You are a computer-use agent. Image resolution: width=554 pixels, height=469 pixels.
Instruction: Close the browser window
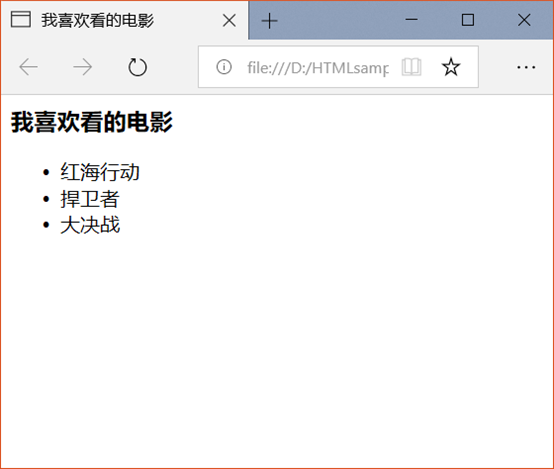524,20
